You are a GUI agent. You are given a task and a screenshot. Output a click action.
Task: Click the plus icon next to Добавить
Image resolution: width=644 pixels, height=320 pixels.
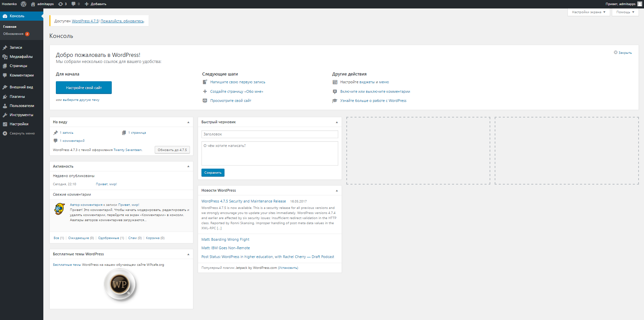click(87, 4)
